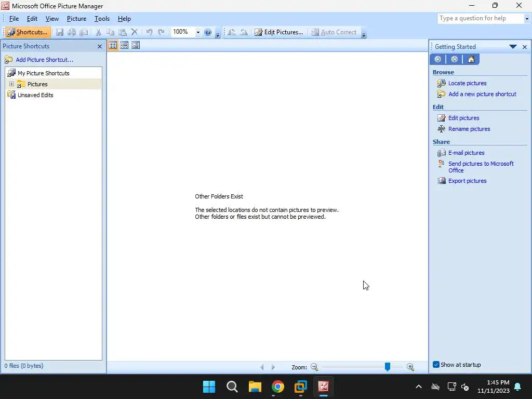532x399 pixels.
Task: Select My Picture Shortcuts tree item
Action: (x=44, y=73)
